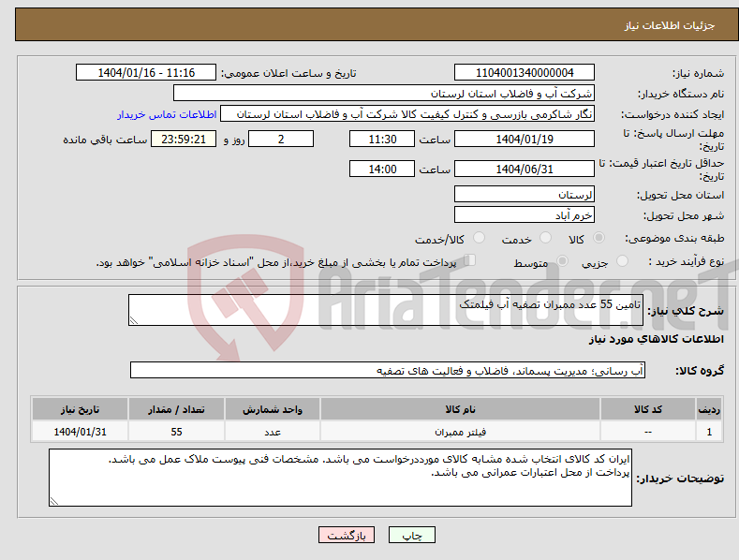Click the buyer notes text area
Screen dimensions: 739x560
(x=340, y=478)
